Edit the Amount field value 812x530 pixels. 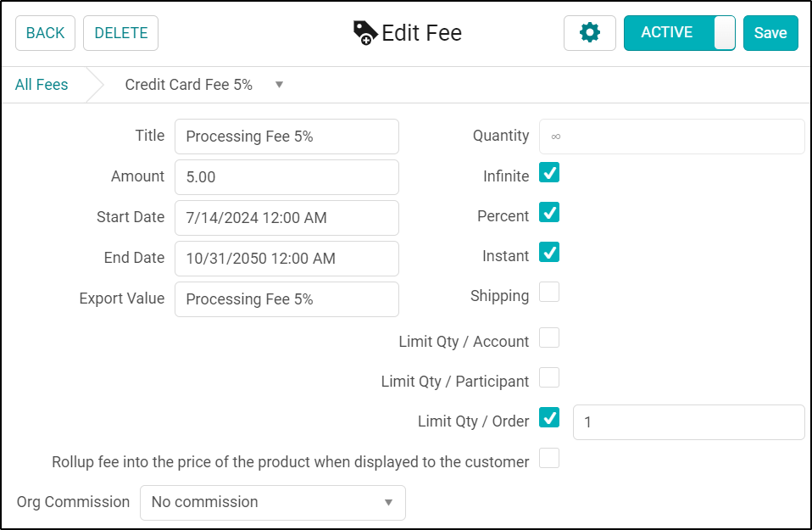tap(286, 176)
